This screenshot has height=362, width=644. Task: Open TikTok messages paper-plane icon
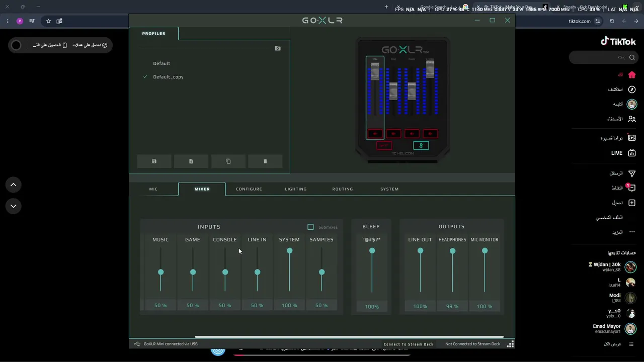632,173
